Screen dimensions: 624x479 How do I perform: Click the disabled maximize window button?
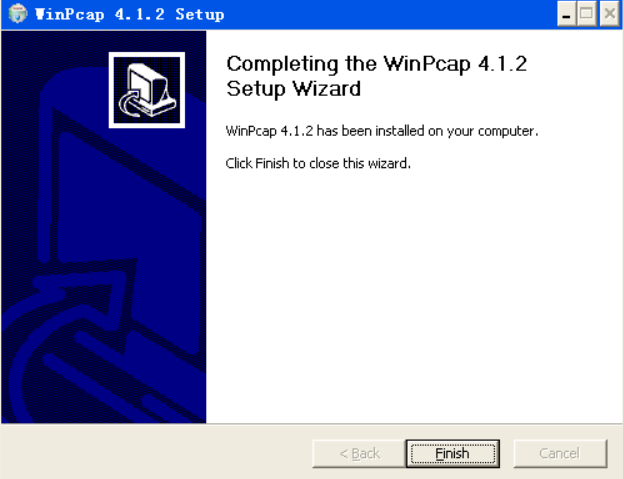click(587, 14)
